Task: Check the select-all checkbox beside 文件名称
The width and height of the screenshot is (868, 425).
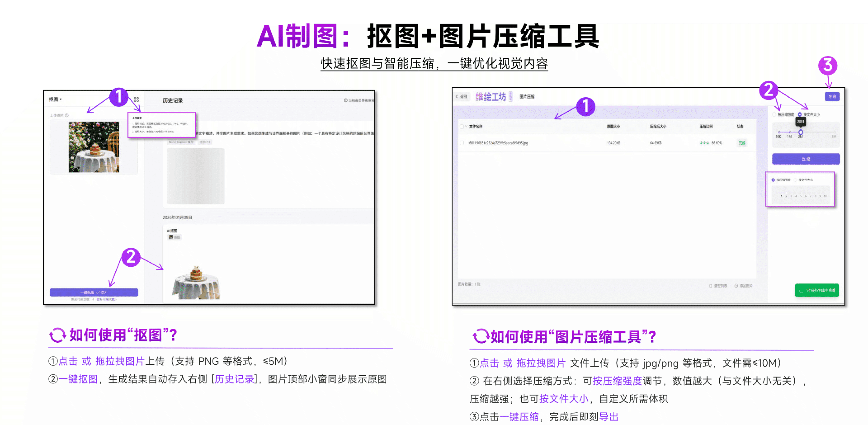Action: [461, 126]
